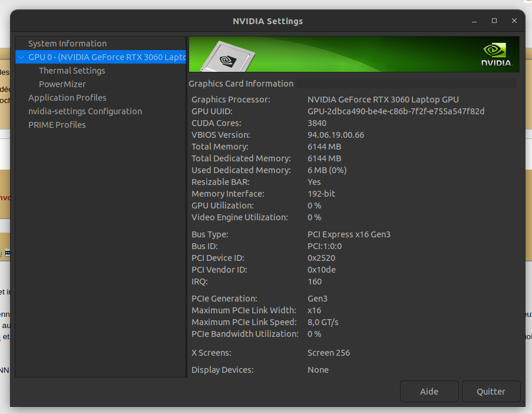The width and height of the screenshot is (532, 414).
Task: Open Thermal Settings page
Action: 72,71
